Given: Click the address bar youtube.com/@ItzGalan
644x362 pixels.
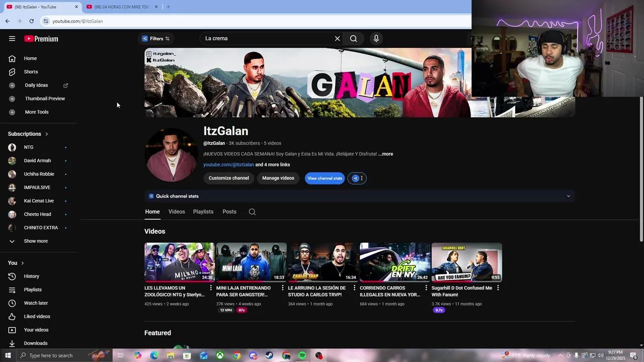Looking at the screenshot, I should pos(77,21).
